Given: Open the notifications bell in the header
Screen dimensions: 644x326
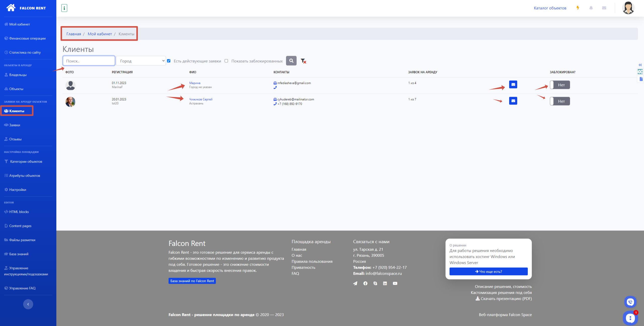Looking at the screenshot, I should click(x=591, y=8).
